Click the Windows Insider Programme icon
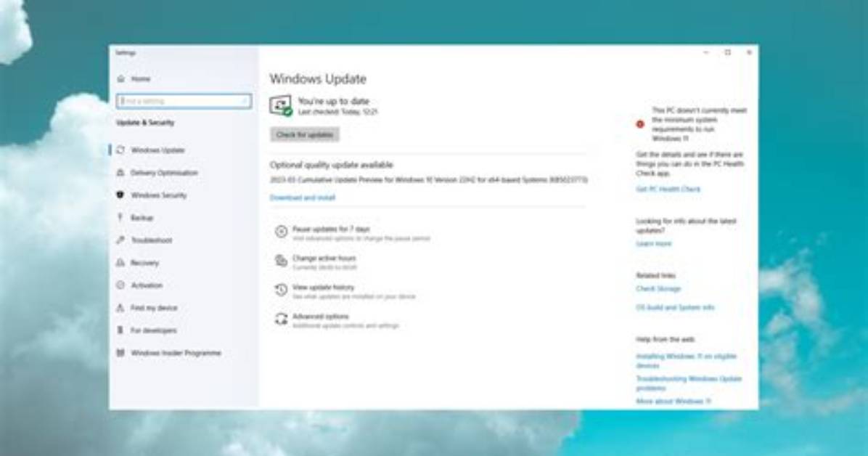Viewport: 868px width, 456px height. [120, 352]
